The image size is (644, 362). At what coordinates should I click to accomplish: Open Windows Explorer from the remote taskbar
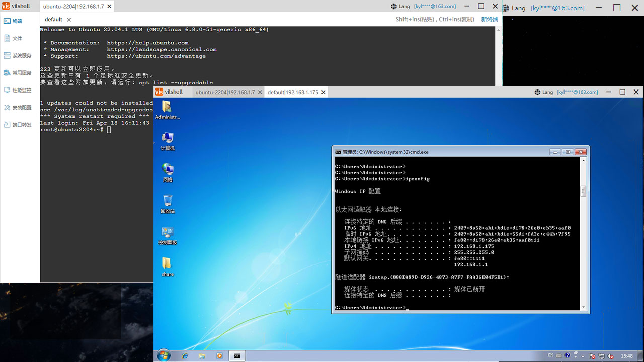(202, 356)
